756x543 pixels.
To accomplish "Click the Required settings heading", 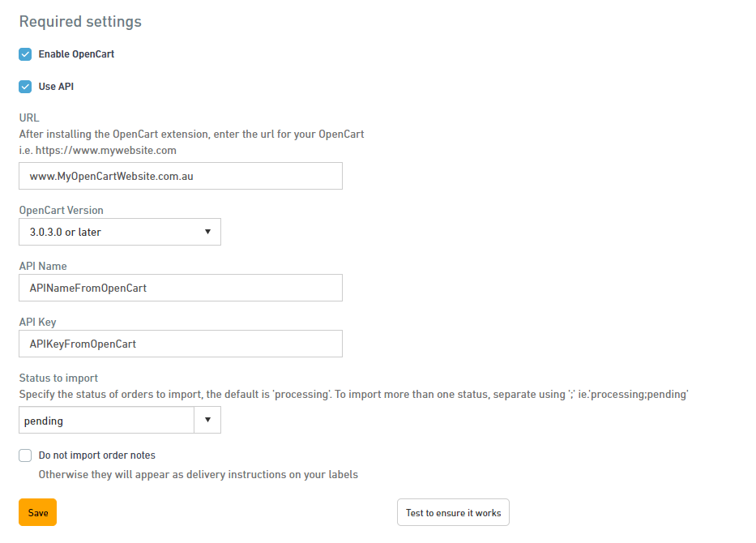I will click(x=80, y=22).
